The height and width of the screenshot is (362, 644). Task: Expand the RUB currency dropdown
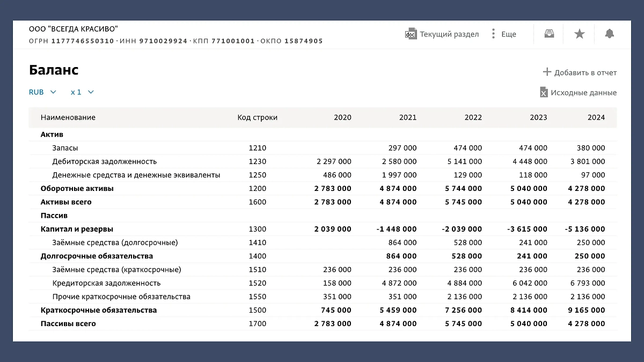pos(43,92)
